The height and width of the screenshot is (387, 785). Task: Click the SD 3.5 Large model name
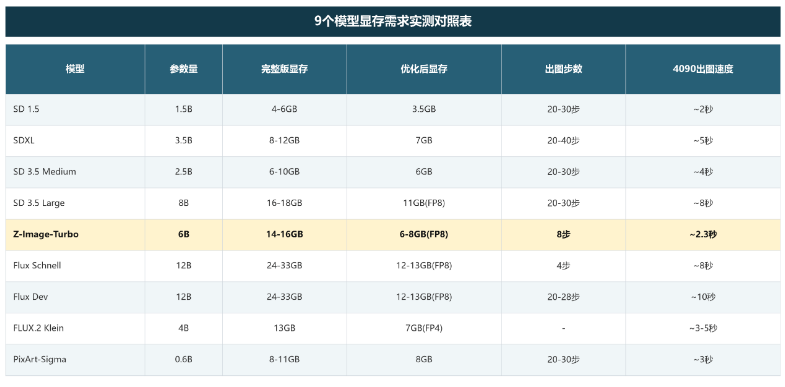39,203
